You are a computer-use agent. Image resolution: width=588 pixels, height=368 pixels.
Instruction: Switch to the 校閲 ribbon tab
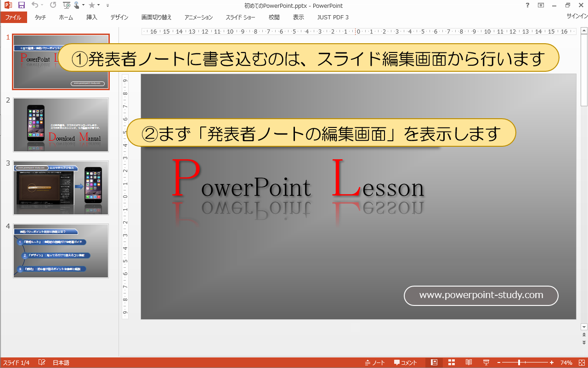click(x=274, y=17)
